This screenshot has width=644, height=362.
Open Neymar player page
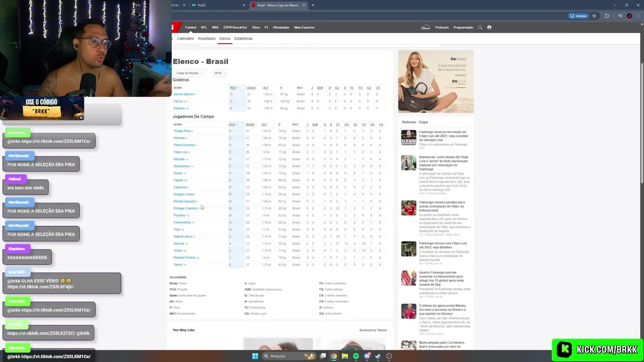point(179,243)
